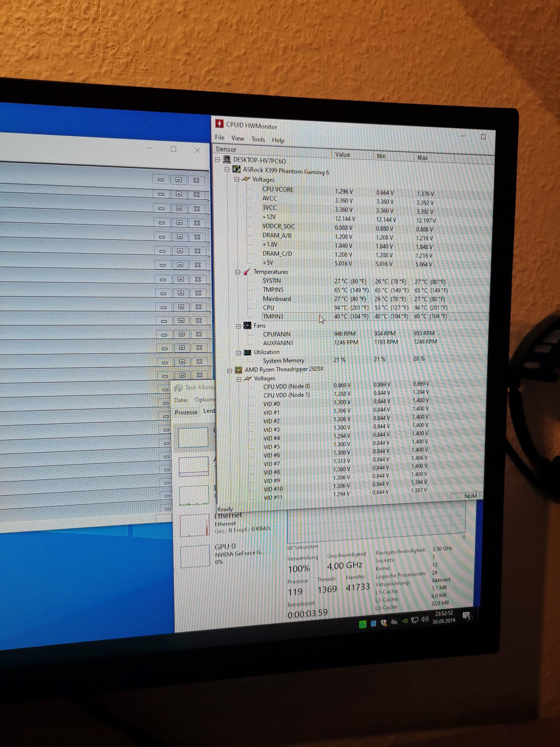Open the View menu in HWMonitor

point(238,138)
